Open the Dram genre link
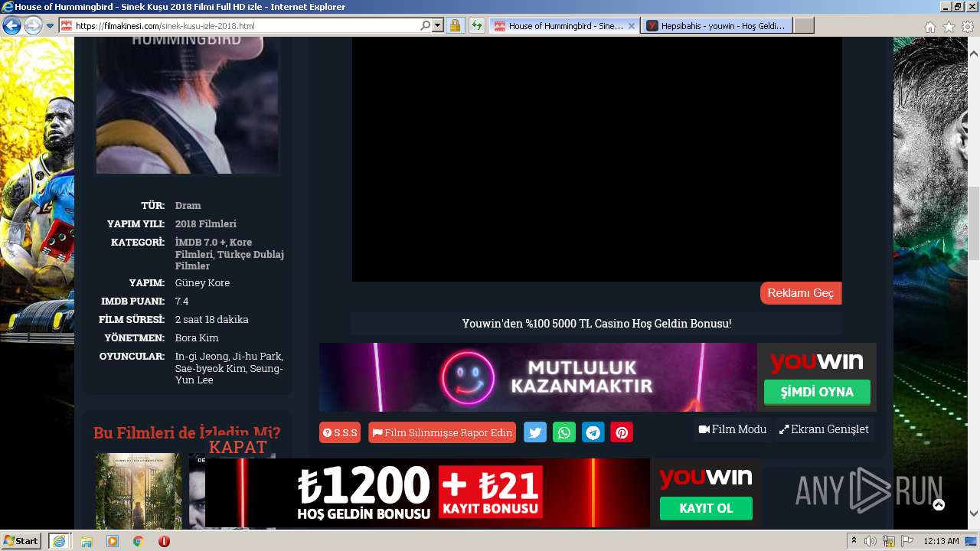980x551 pixels. click(x=188, y=205)
